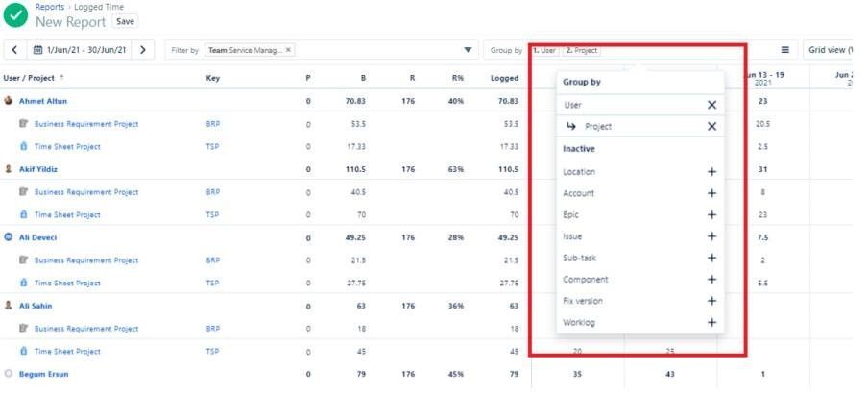Sort by User / Project column header
Image resolution: width=868 pixels, height=395 pixels.
coord(33,78)
